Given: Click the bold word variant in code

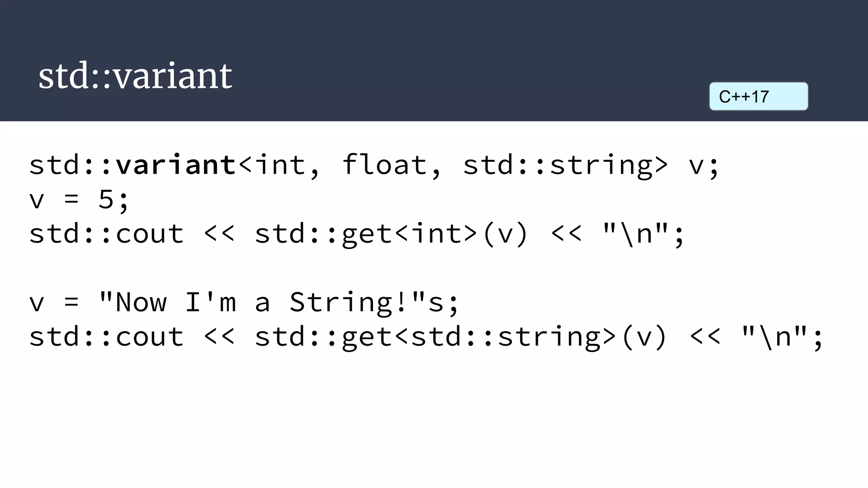Looking at the screenshot, I should click(176, 164).
